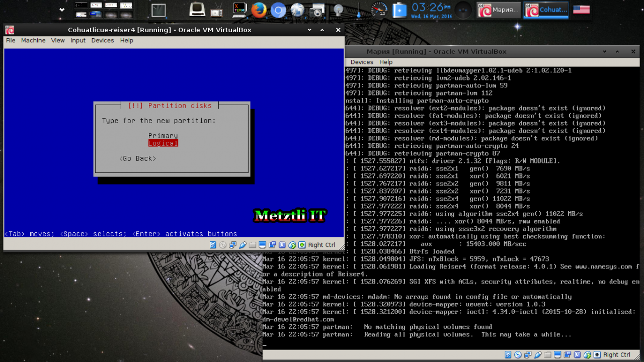Click 'No matching physical volumes found' log line
This screenshot has width=644, height=362.
tap(428, 327)
